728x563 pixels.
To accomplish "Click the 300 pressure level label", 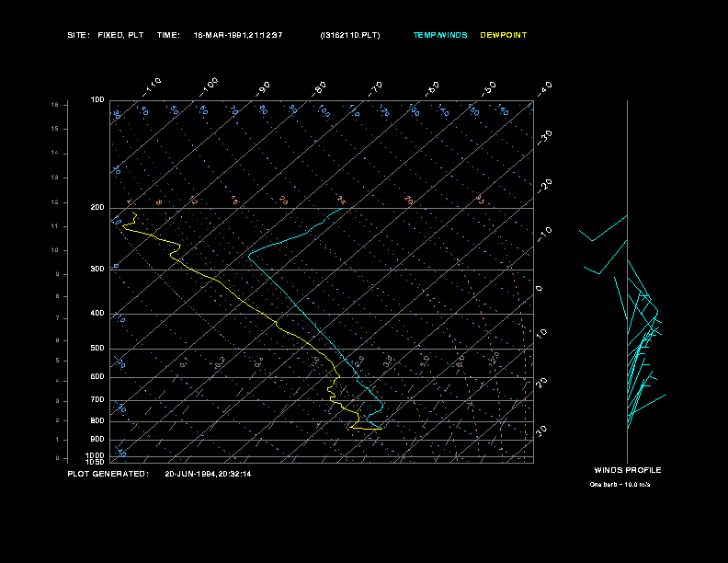I will coord(97,269).
